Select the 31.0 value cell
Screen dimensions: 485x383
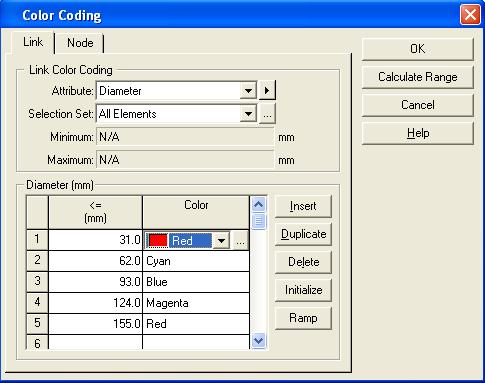pos(95,240)
